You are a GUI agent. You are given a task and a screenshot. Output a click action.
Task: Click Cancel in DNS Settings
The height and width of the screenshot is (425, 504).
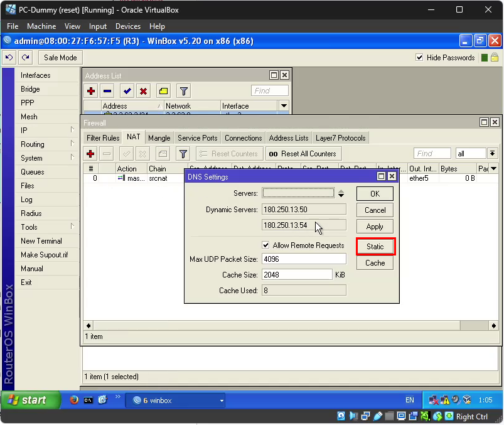tap(375, 210)
